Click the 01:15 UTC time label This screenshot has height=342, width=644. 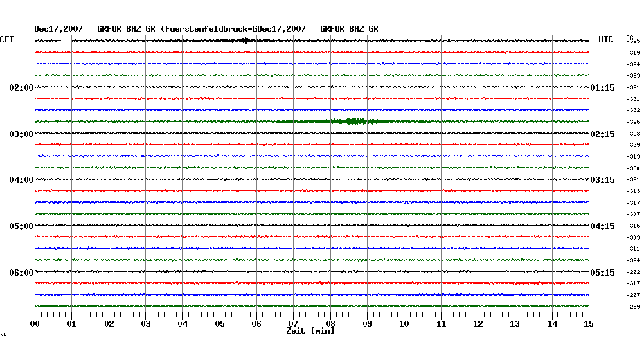[602, 88]
